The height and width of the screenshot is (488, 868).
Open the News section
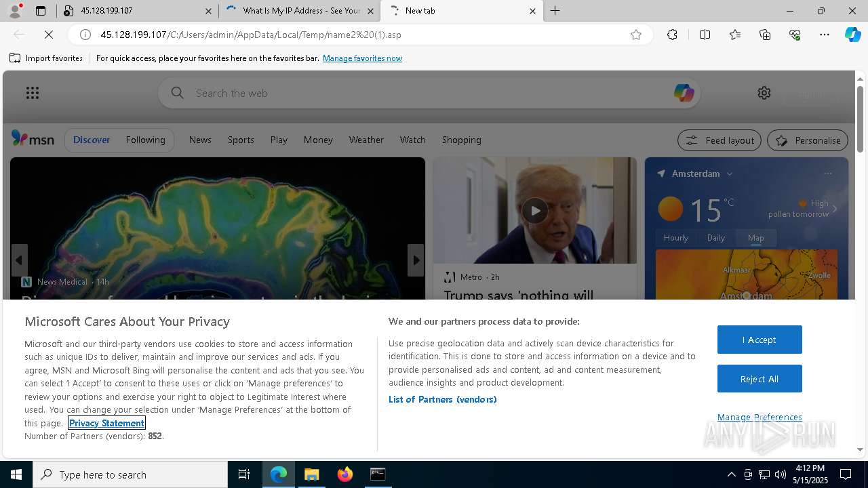(x=200, y=140)
